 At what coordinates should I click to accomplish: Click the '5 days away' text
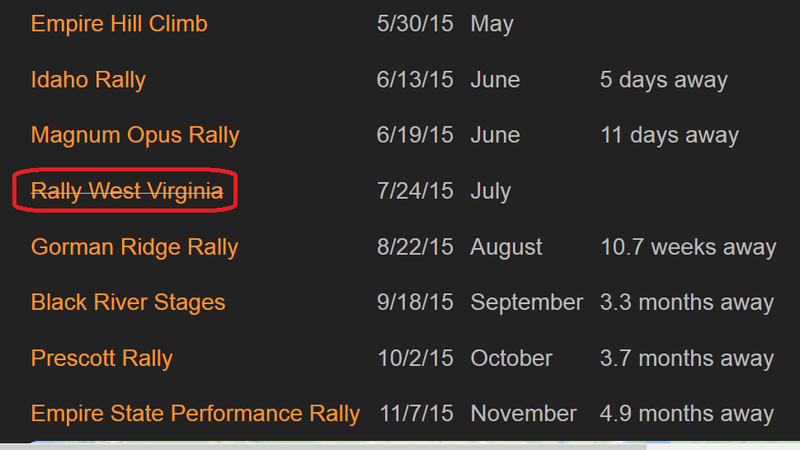(664, 80)
